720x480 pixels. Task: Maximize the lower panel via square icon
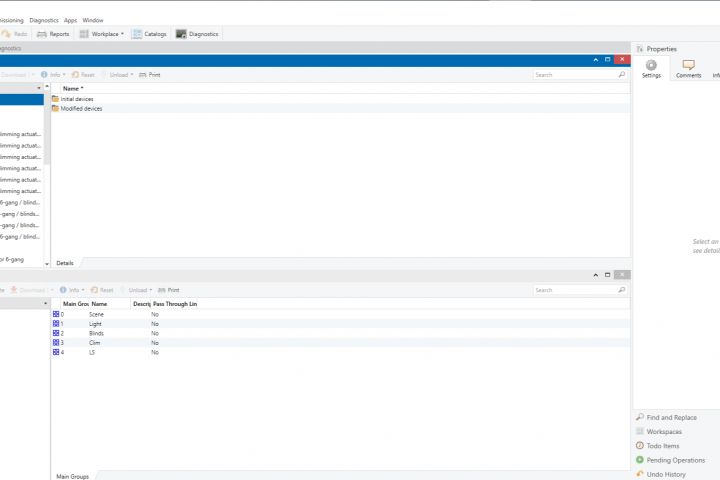[608, 275]
